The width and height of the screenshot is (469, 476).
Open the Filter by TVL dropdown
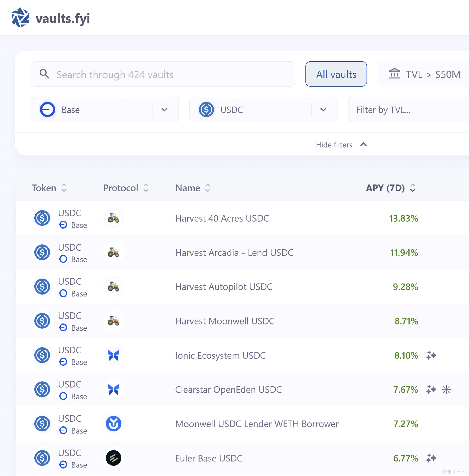coord(408,109)
